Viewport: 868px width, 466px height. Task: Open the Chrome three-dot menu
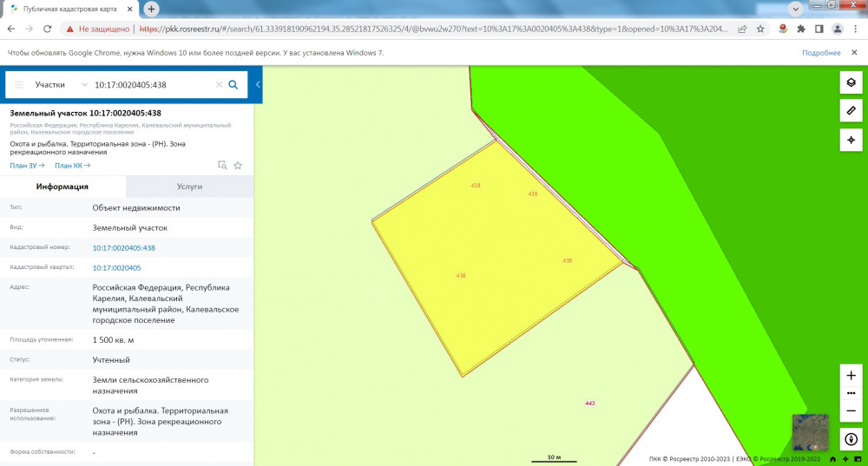click(855, 29)
